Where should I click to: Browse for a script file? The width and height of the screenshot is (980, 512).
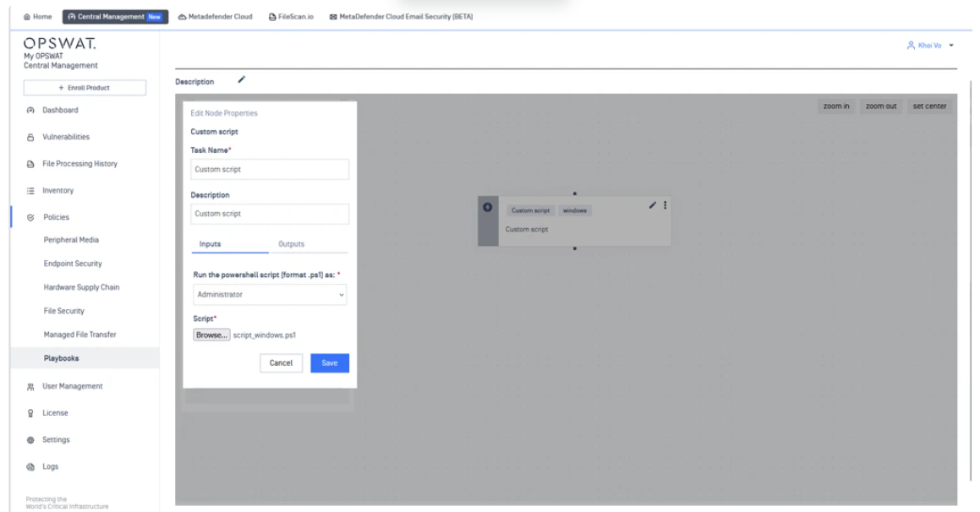pyautogui.click(x=211, y=335)
